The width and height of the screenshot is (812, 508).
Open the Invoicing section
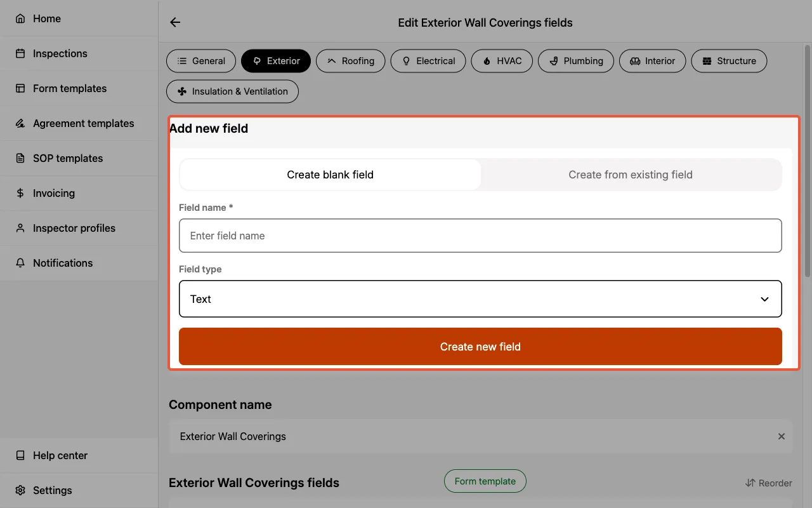(x=54, y=193)
